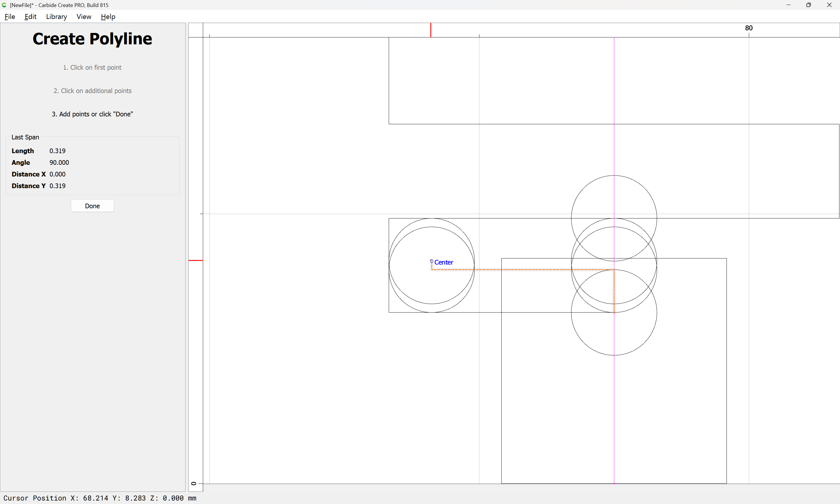Click the '3. Add points or click Done' instruction

[92, 114]
